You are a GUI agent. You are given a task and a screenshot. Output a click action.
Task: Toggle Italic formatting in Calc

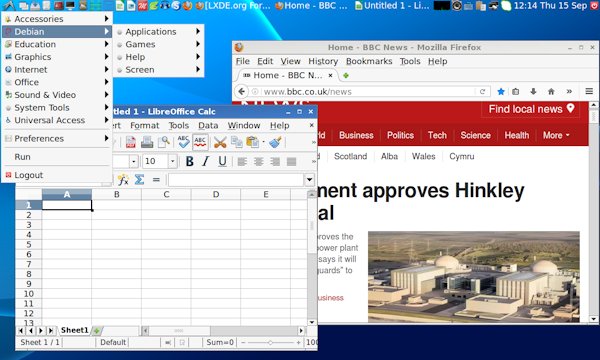[205, 161]
